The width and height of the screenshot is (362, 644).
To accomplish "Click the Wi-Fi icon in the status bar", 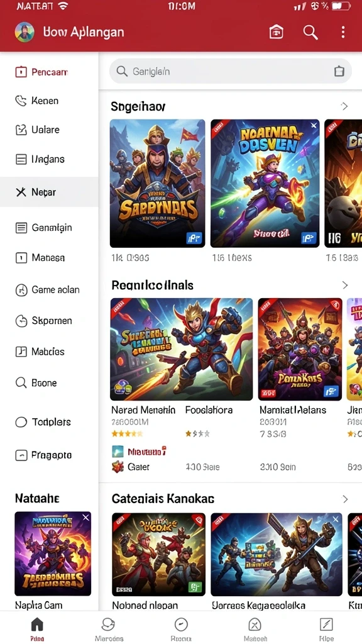I will [63, 6].
